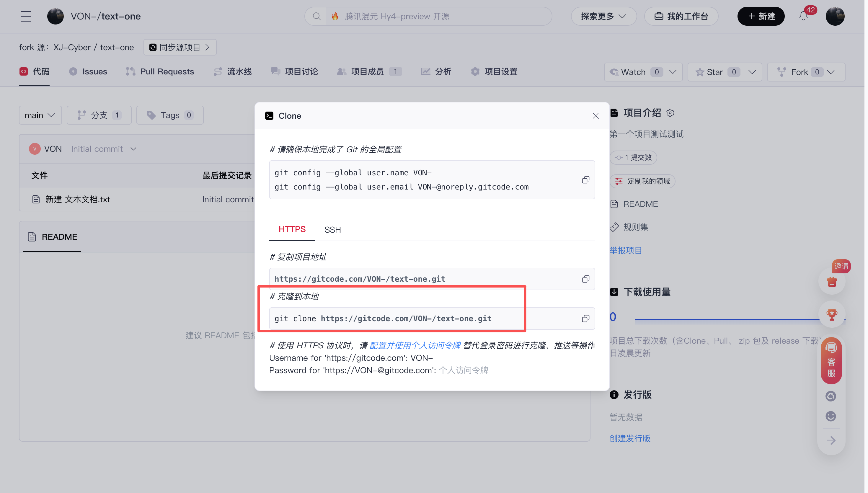The height and width of the screenshot is (493, 868).
Task: Collapse the floating side toolbar arrow
Action: coord(831,440)
